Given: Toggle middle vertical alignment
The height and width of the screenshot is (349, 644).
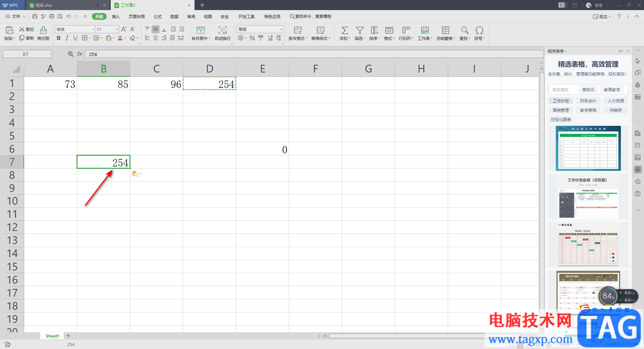Looking at the screenshot, I should coord(156,30).
